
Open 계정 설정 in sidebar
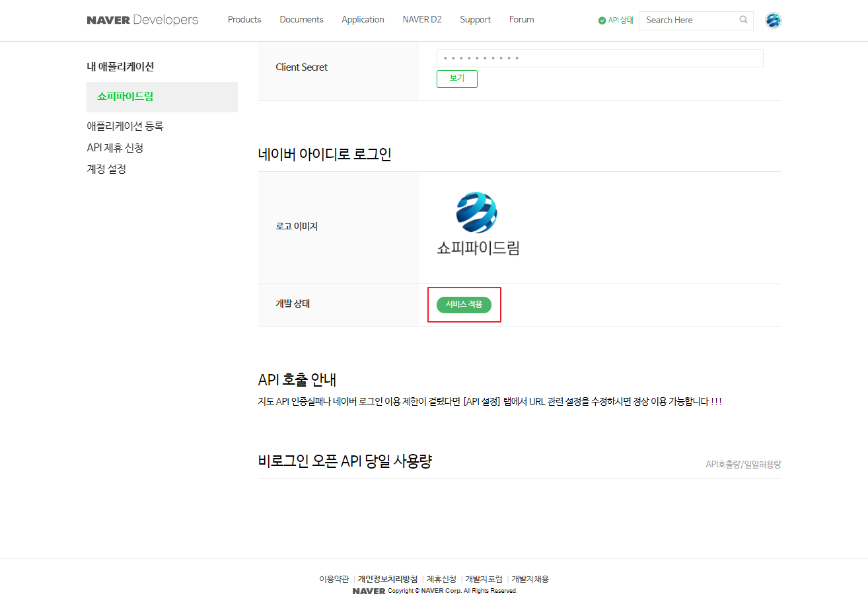106,169
